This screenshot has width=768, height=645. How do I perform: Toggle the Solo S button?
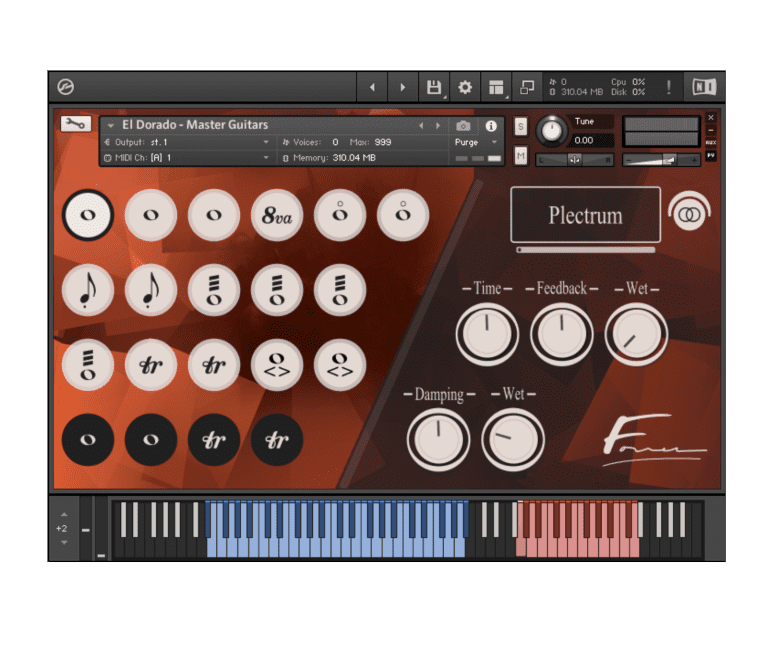click(521, 126)
